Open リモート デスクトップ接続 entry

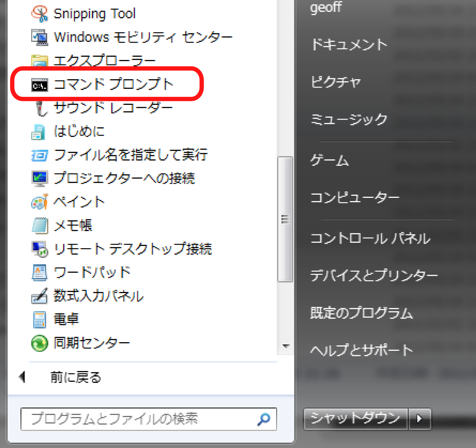(x=132, y=249)
